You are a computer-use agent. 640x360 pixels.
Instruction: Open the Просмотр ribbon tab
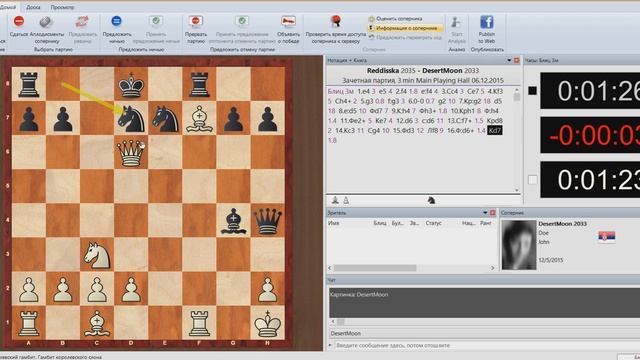[62, 7]
